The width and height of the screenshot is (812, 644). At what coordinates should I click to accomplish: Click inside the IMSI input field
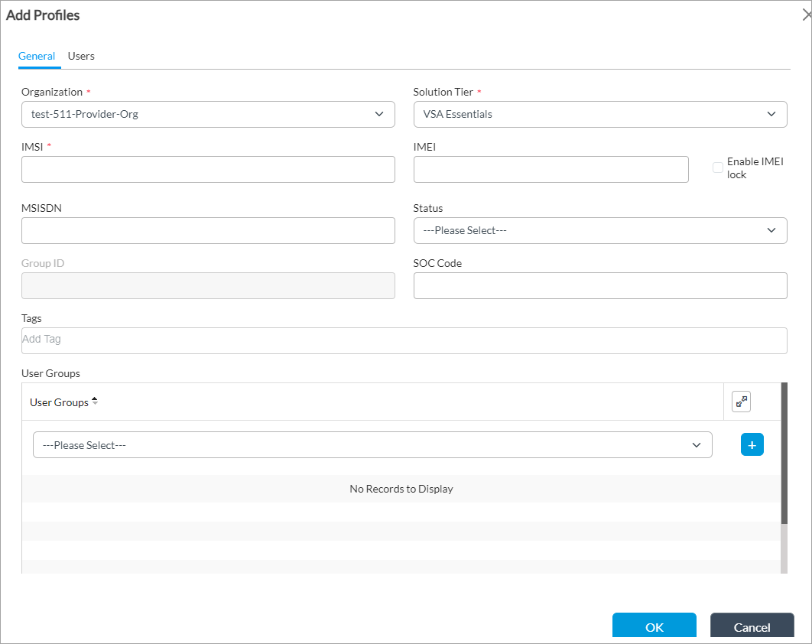208,169
